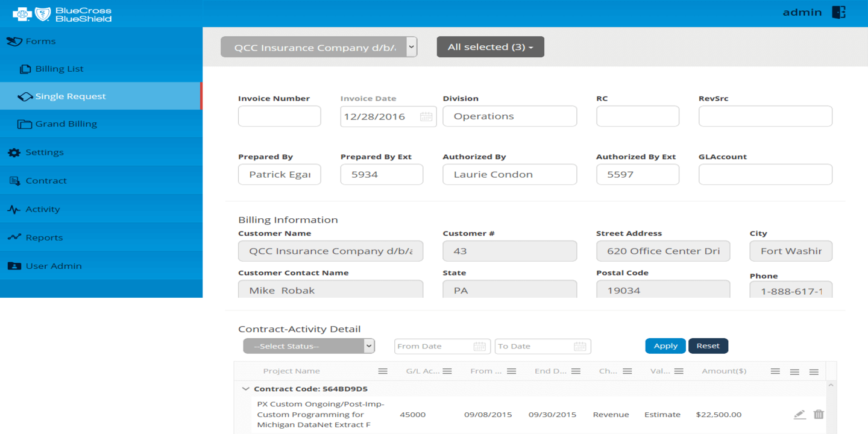Screen dimensions: 868x434
Task: Click the 09/08/2015 from date cell
Action: (x=488, y=415)
